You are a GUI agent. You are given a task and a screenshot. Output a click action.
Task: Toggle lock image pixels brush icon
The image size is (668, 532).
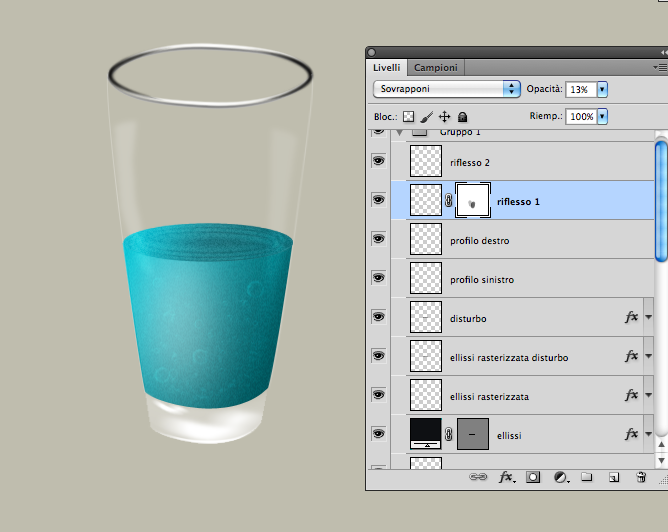pos(426,116)
